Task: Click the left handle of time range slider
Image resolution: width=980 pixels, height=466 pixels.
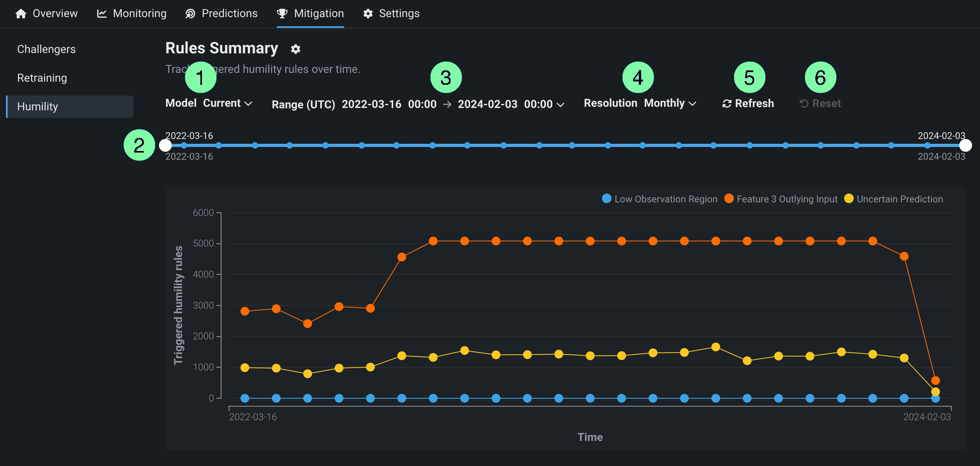Action: click(165, 145)
